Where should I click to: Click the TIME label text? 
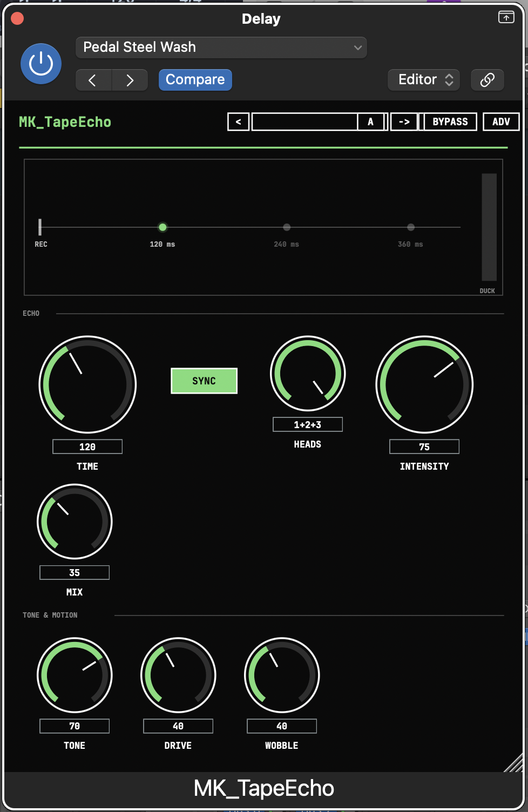click(x=87, y=466)
